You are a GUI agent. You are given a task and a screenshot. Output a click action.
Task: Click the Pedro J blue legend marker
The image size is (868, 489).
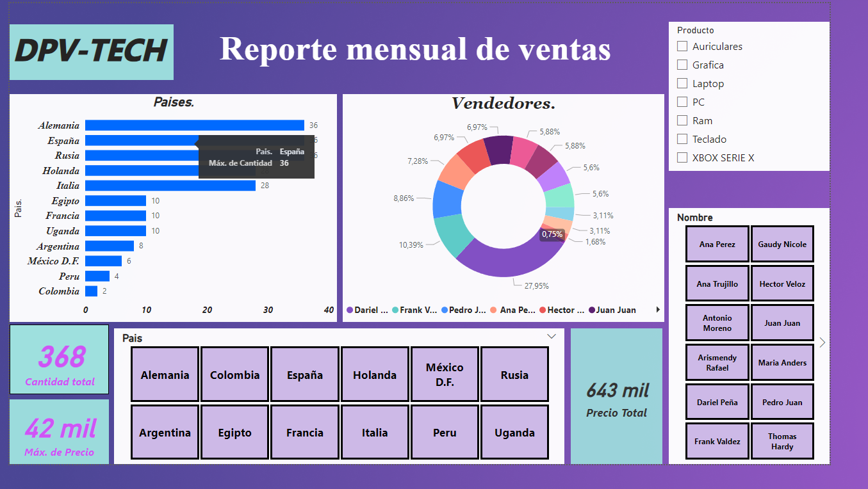coord(445,310)
